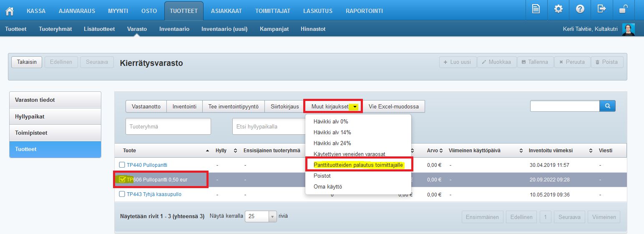Screen dimensions: 644x234
Task: Click the home icon in top bar
Action: [9, 10]
